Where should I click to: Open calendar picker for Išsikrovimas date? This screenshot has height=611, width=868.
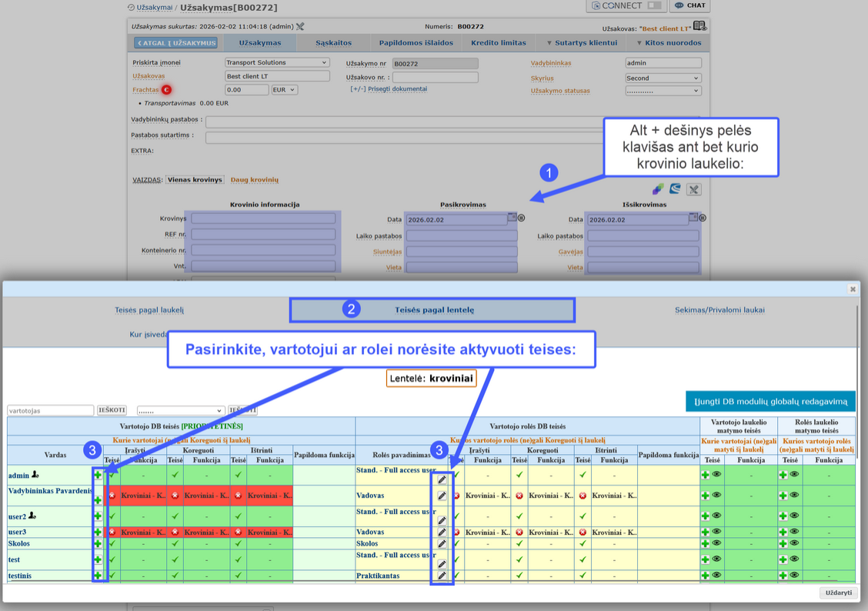693,218
